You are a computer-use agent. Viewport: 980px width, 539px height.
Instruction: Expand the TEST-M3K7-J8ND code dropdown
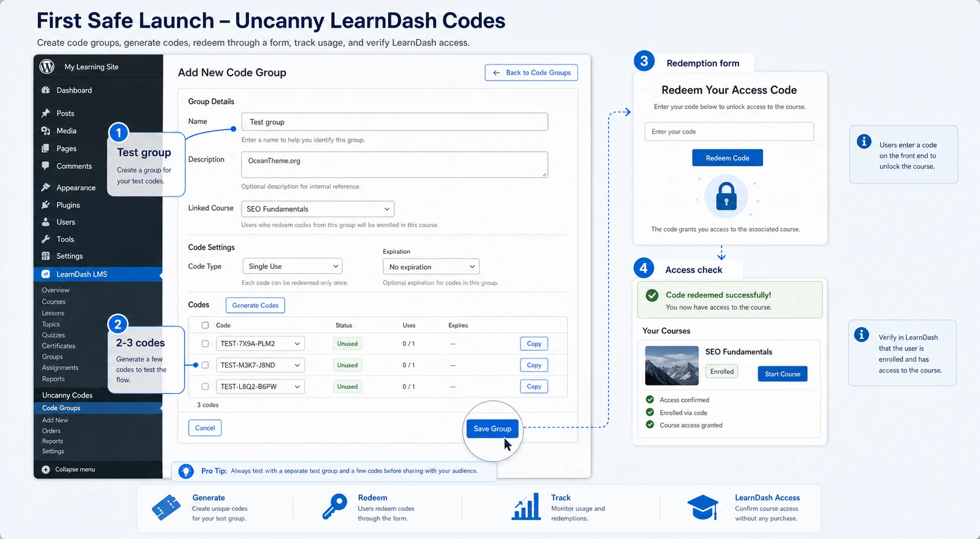coord(261,365)
